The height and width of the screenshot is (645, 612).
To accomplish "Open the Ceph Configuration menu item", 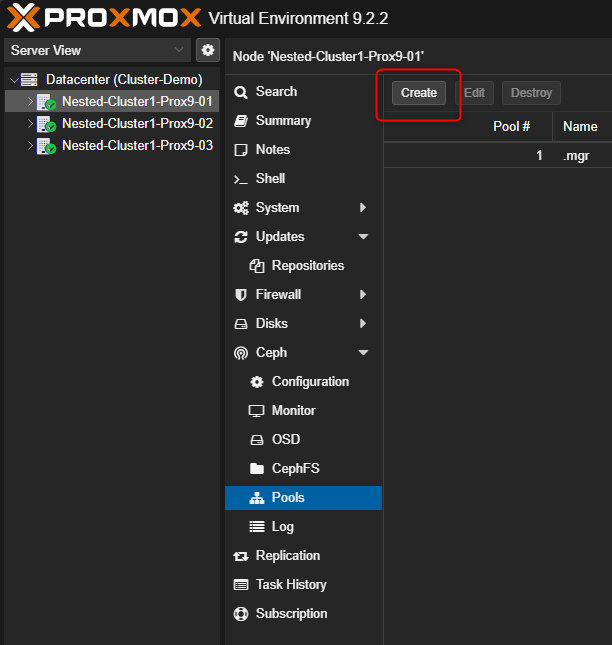I will [x=304, y=382].
